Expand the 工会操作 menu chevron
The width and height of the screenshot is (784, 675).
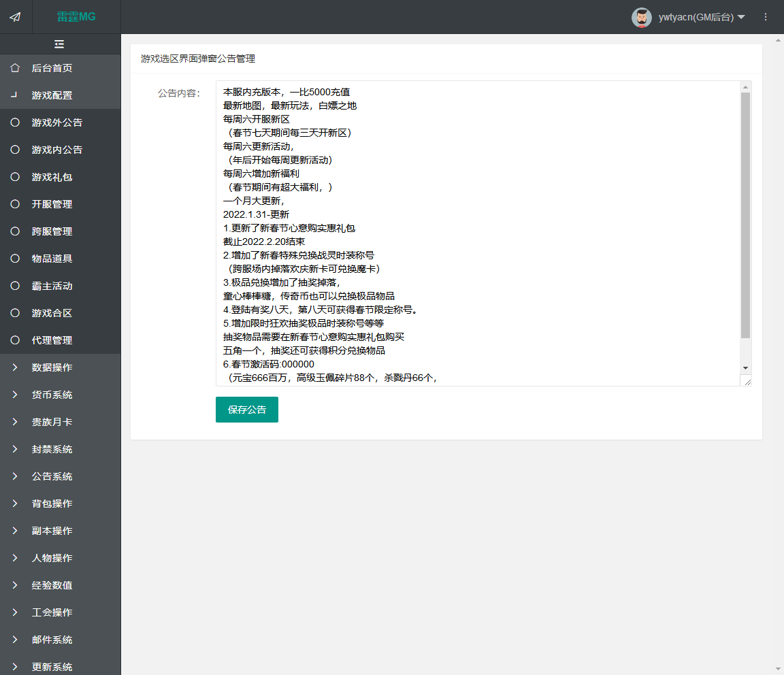(15, 612)
